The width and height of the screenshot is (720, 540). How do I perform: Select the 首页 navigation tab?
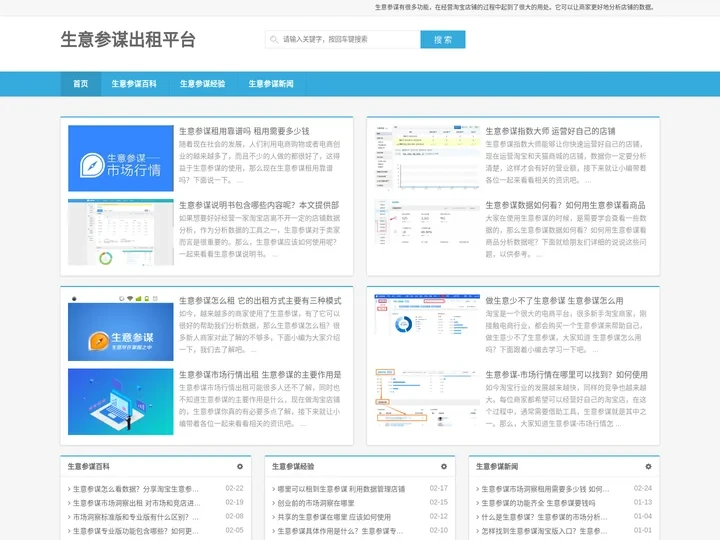pos(80,84)
